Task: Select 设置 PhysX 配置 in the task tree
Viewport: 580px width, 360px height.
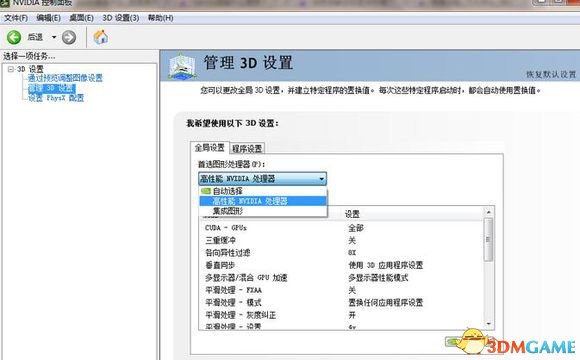Action: [56, 98]
